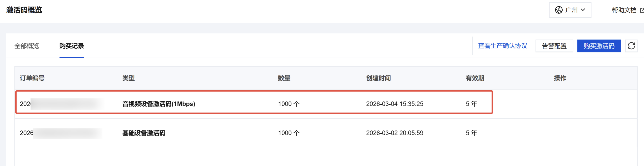Viewport: 644px width, 166px height.
Task: Open the 查看生产确认协议 link
Action: click(502, 46)
